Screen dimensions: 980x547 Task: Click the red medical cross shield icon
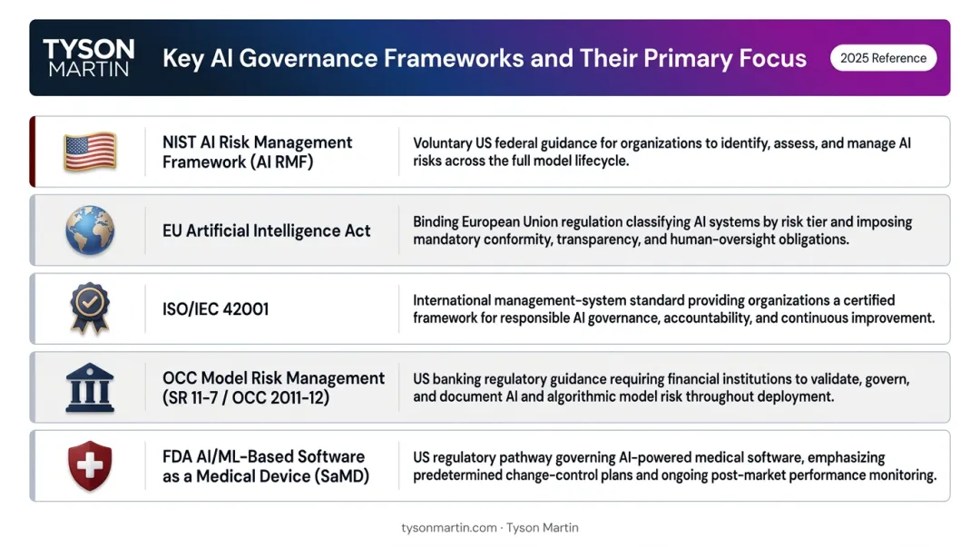point(90,465)
